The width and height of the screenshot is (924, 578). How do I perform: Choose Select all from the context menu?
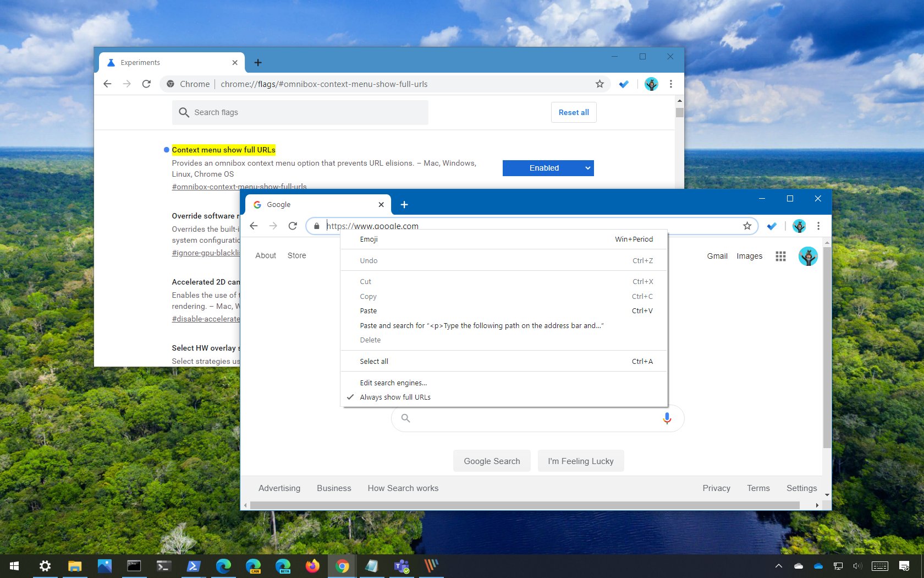[x=504, y=361]
